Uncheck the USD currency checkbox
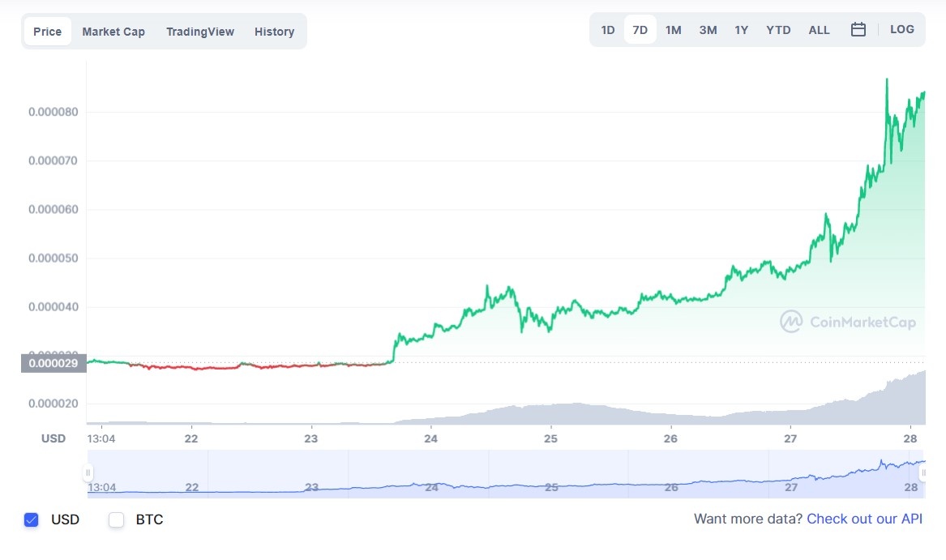The width and height of the screenshot is (946, 560). pyautogui.click(x=32, y=519)
